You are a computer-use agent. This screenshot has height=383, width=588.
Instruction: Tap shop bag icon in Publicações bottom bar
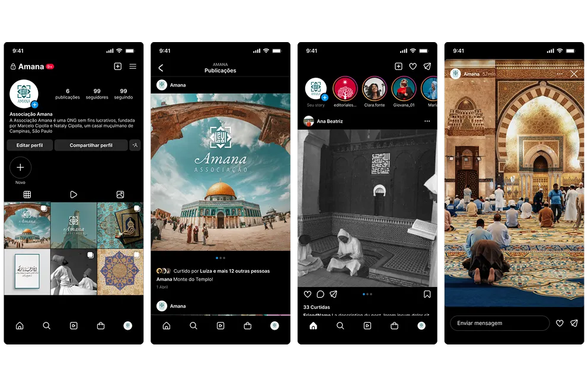pos(248,325)
